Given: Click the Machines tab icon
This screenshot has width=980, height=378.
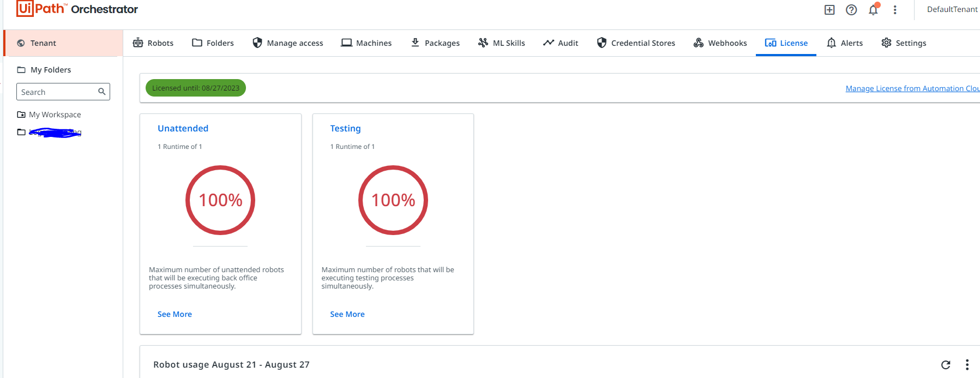Looking at the screenshot, I should click(x=346, y=43).
